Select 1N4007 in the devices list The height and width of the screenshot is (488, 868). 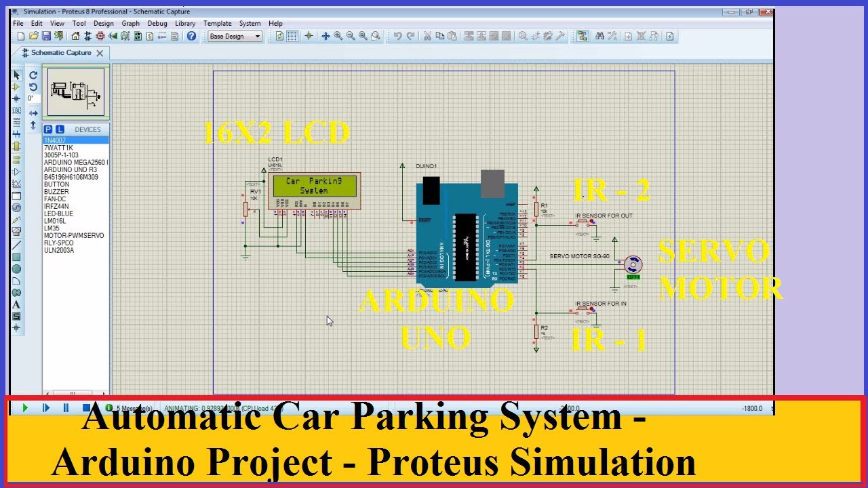click(x=75, y=140)
